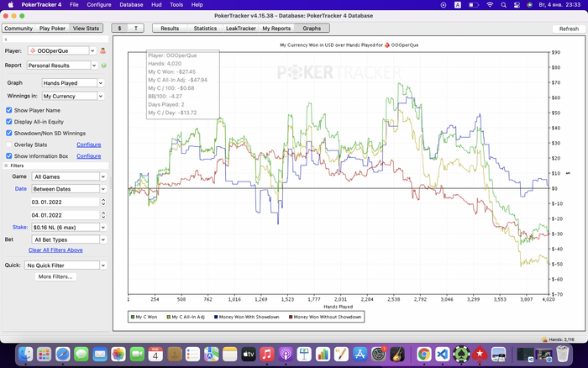This screenshot has height=368, width=588.
Task: Open Mail from the Dock
Action: coord(100,354)
